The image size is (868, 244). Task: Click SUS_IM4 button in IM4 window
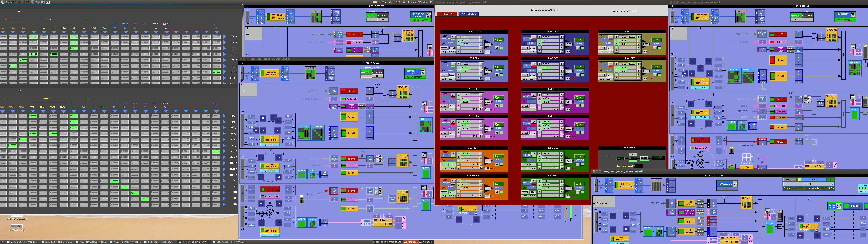coord(790,180)
